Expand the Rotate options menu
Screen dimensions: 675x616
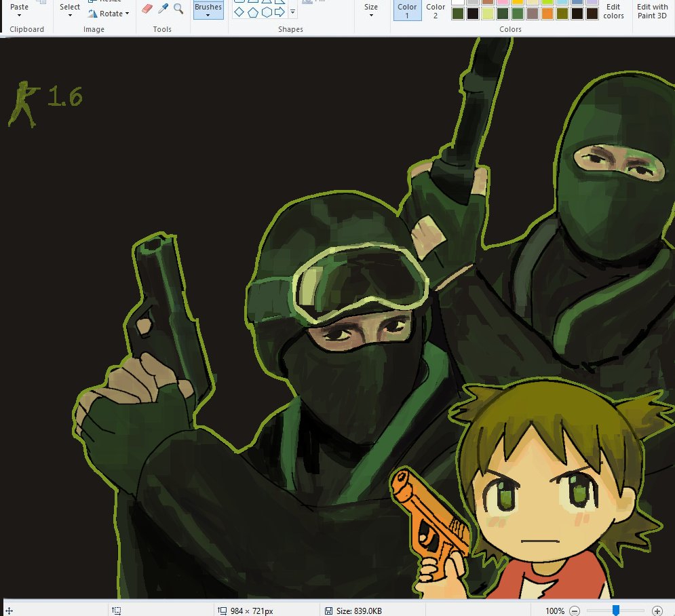click(127, 14)
